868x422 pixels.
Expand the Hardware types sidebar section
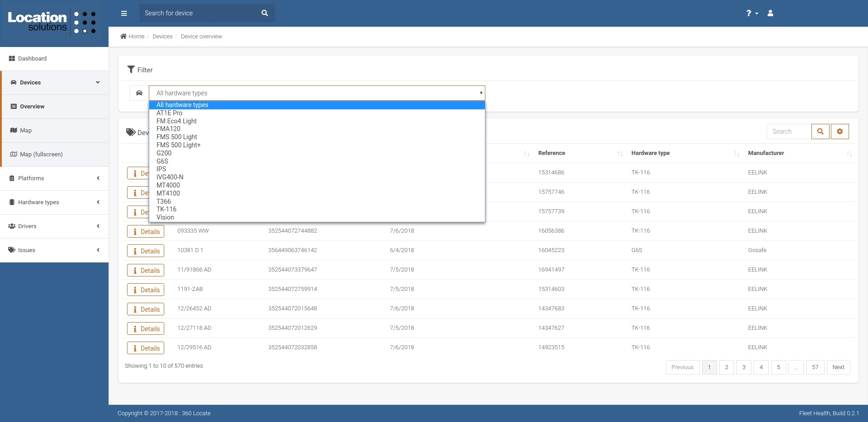click(38, 202)
